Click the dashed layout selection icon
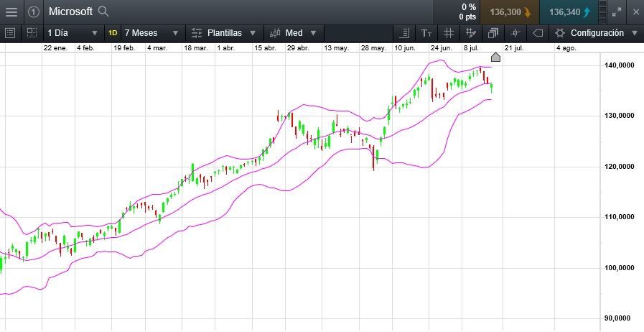Image resolution: width=644 pixels, height=332 pixels. [32, 33]
